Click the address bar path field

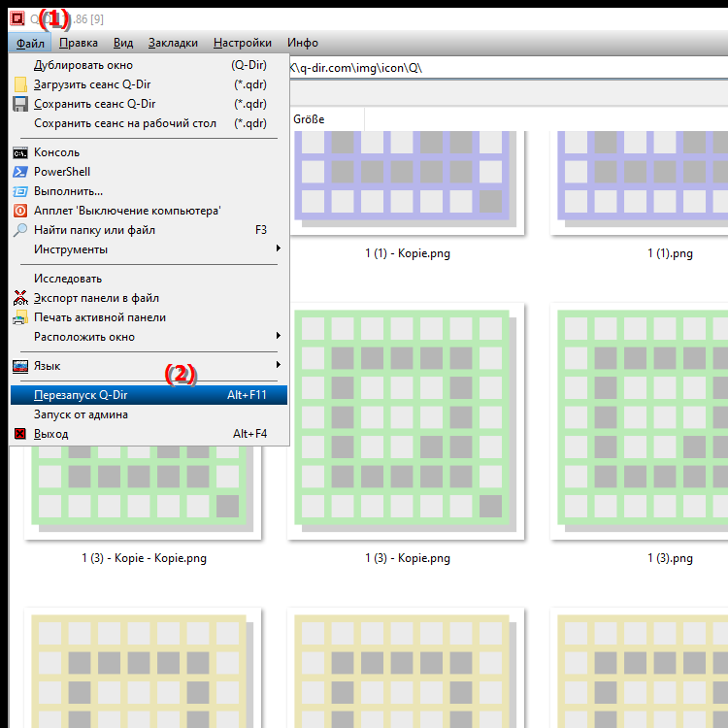[509, 68]
